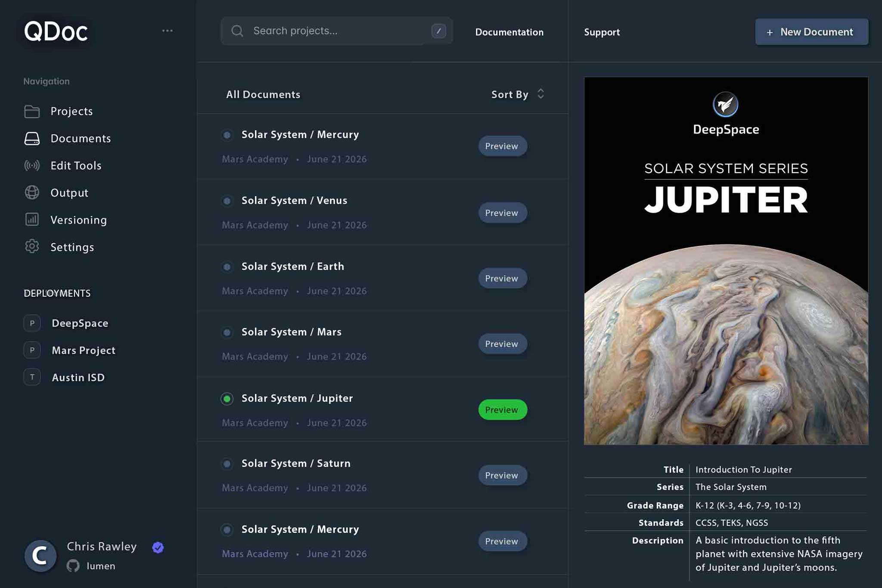Click the Chris Rawley avatar
The height and width of the screenshot is (588, 882).
[40, 556]
